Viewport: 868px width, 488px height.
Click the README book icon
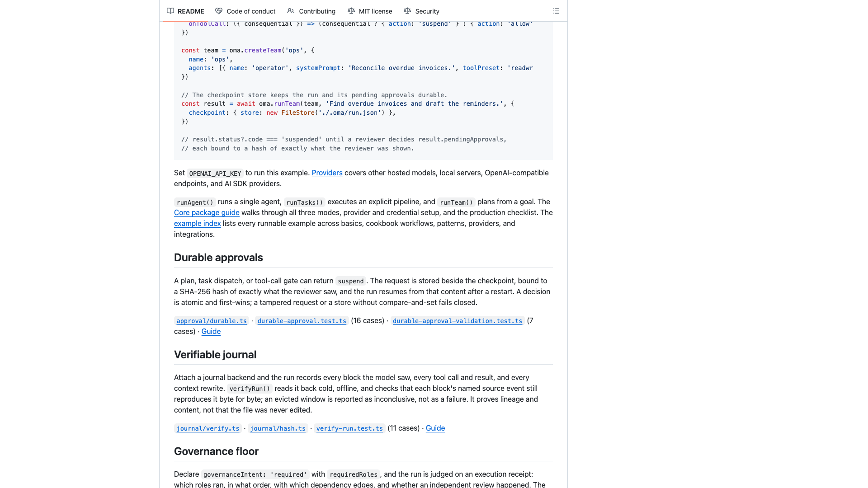[x=170, y=11]
